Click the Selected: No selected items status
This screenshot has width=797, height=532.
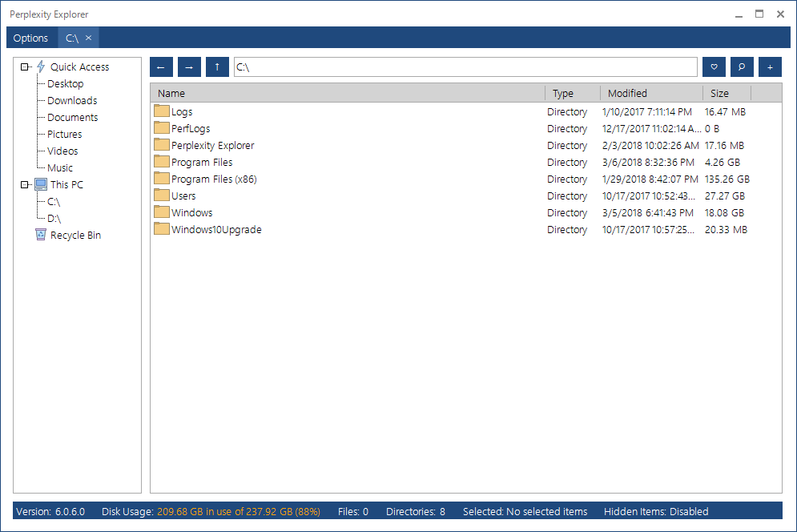525,511
